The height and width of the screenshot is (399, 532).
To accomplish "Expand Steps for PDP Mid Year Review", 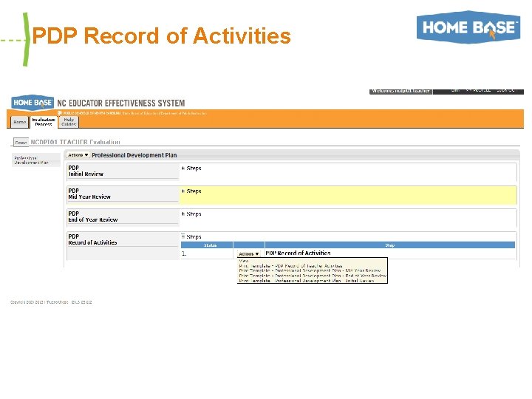I will [x=191, y=191].
